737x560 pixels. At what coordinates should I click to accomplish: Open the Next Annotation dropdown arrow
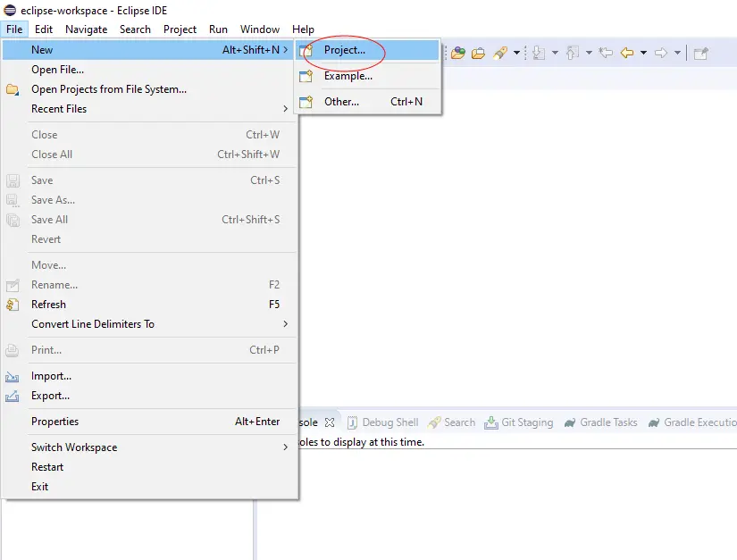pyautogui.click(x=555, y=53)
